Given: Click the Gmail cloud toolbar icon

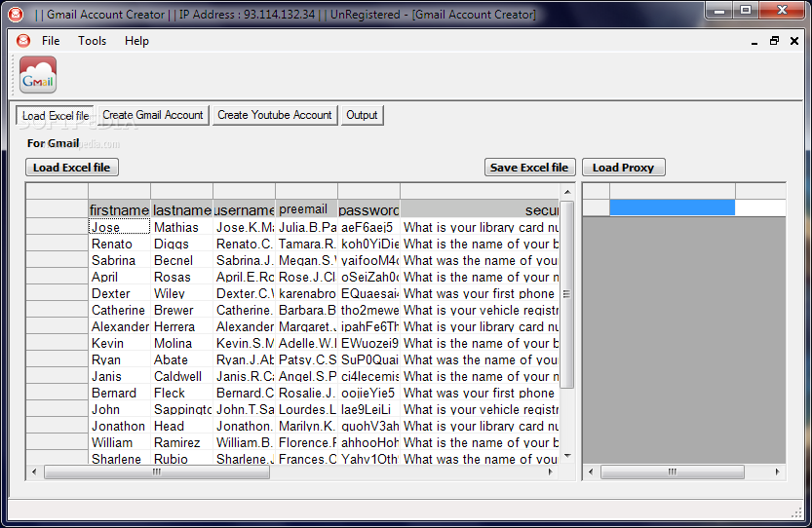Looking at the screenshot, I should click(x=38, y=75).
